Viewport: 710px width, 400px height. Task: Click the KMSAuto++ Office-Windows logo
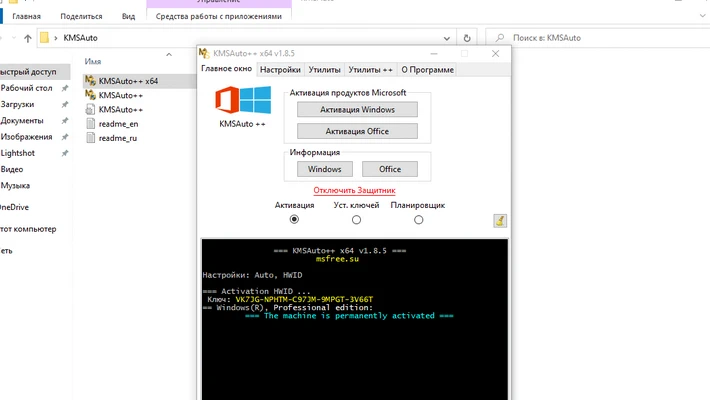click(x=243, y=100)
